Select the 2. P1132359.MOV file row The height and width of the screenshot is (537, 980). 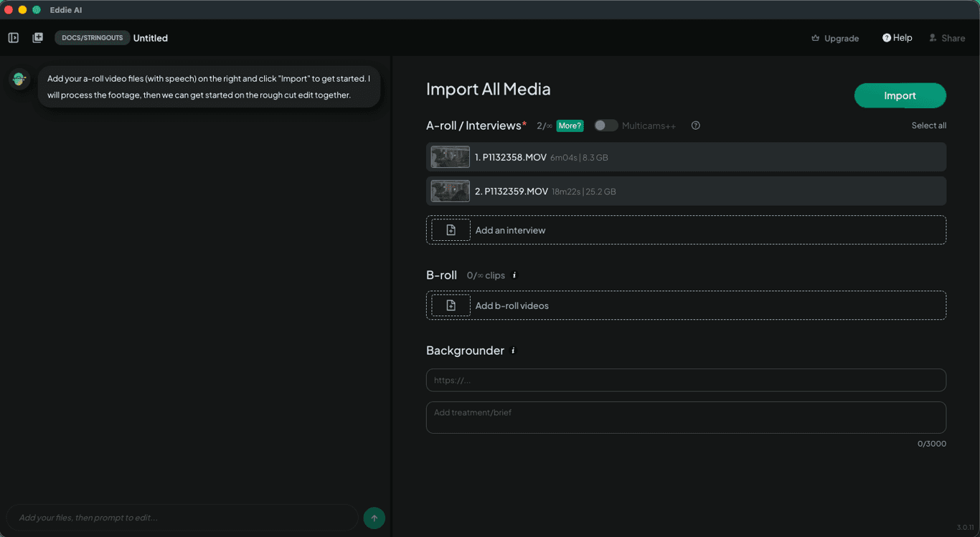click(686, 191)
